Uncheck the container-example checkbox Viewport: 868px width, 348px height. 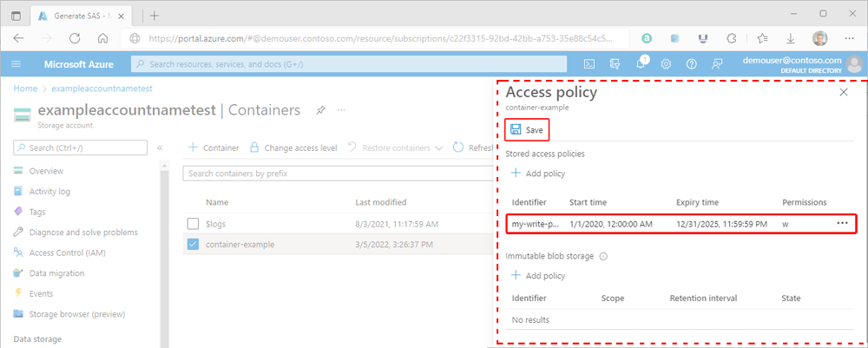point(193,244)
